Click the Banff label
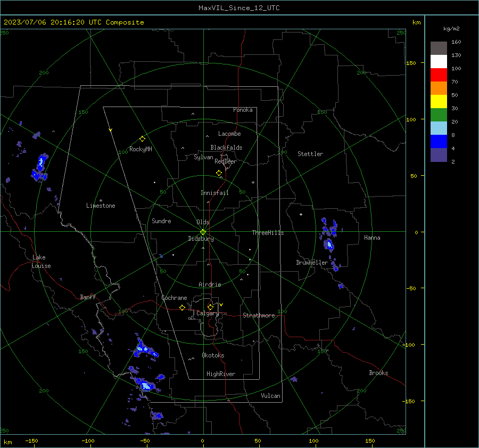479x448 pixels. [88, 297]
